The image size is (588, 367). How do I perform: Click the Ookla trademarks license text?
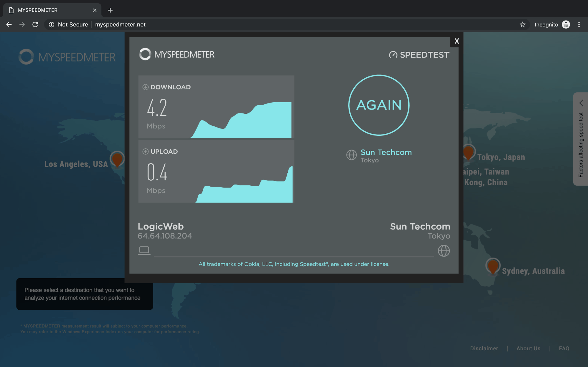294,264
